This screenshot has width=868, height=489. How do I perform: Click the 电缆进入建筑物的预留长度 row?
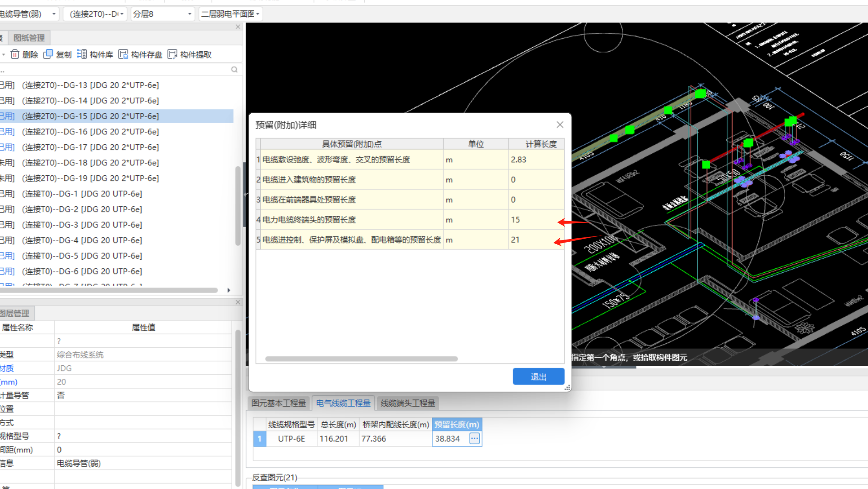pyautogui.click(x=410, y=180)
